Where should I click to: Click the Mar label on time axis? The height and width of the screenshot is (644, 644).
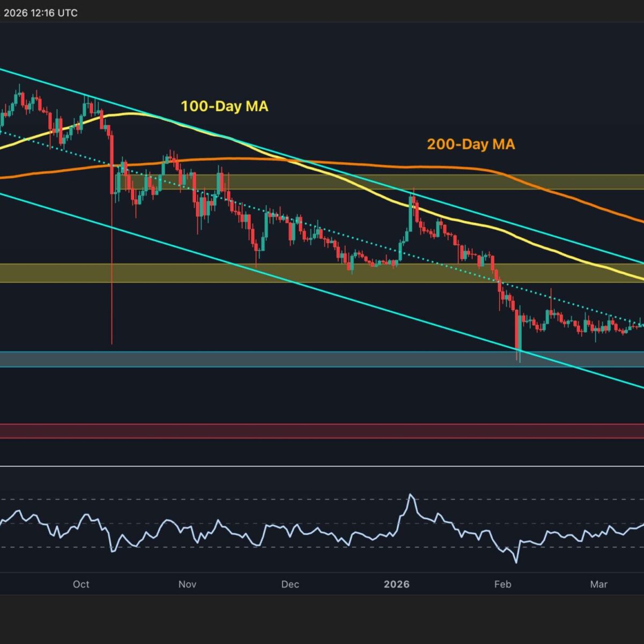point(598,584)
